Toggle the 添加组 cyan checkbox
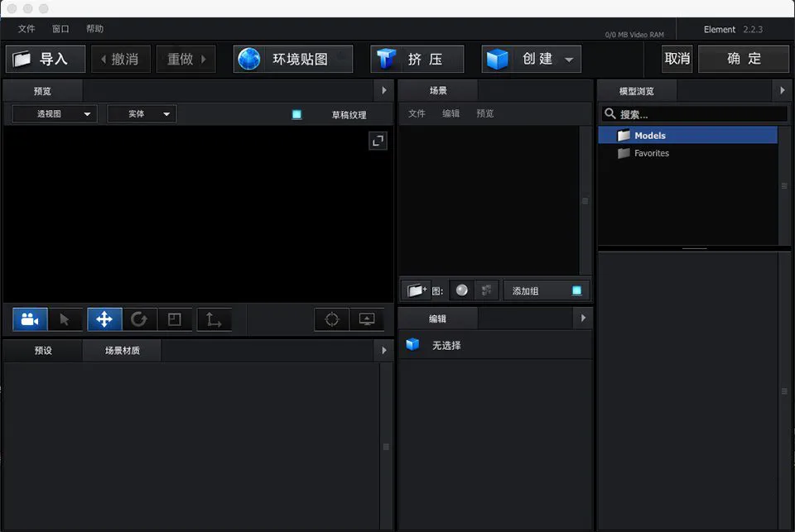Screen dimensions: 795x532 point(576,290)
